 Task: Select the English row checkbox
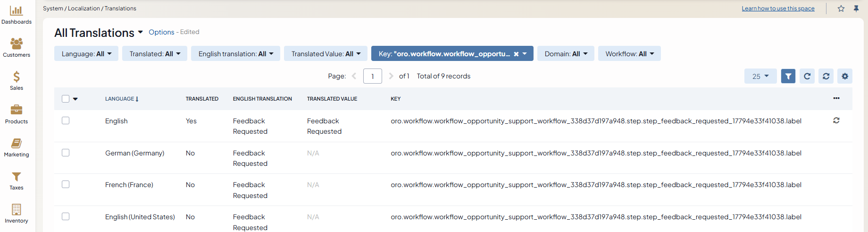(66, 120)
